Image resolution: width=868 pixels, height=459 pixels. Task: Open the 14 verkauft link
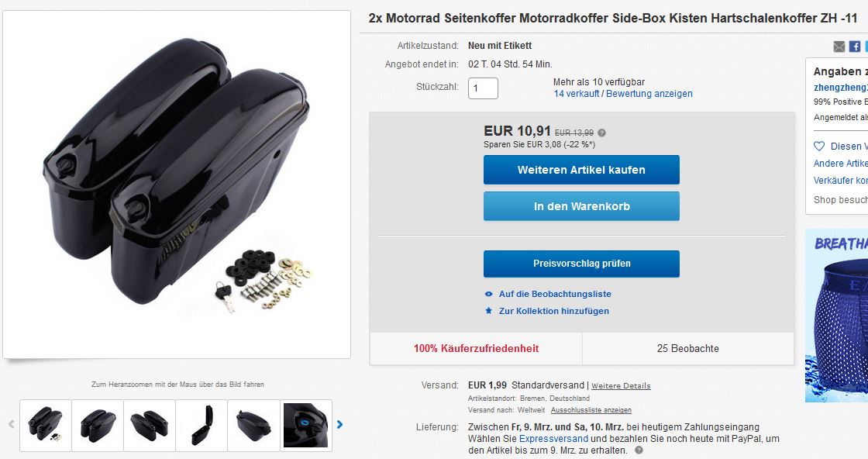576,94
